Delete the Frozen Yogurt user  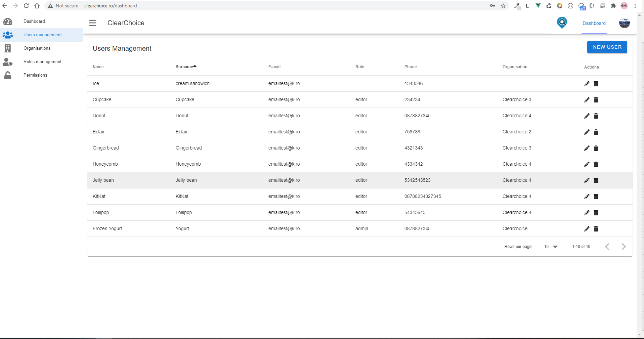[x=596, y=229]
